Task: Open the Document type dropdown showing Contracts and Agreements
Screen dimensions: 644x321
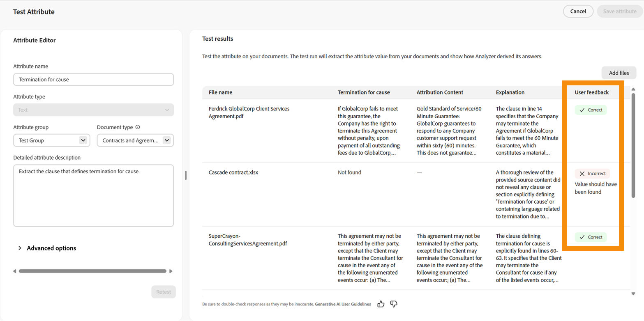Action: pyautogui.click(x=135, y=140)
